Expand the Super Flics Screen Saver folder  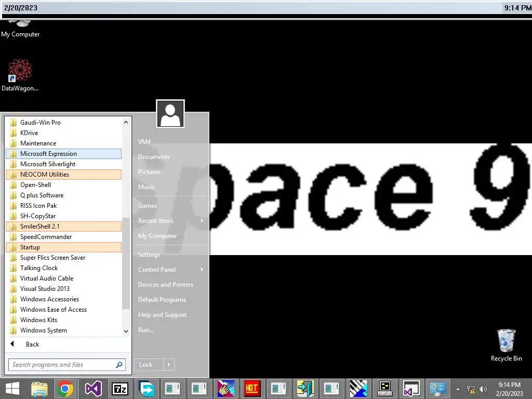(64, 258)
